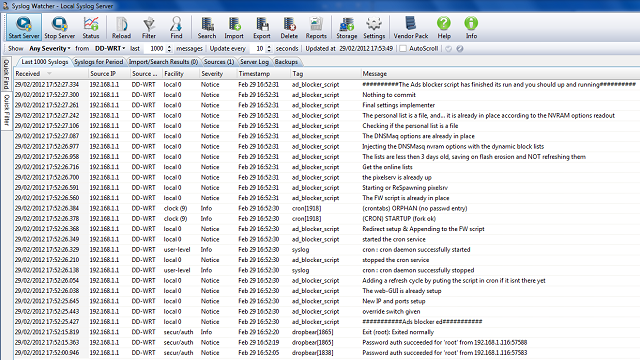The image size is (640, 360).
Task: Increase the last messages count stepper
Action: (169, 47)
